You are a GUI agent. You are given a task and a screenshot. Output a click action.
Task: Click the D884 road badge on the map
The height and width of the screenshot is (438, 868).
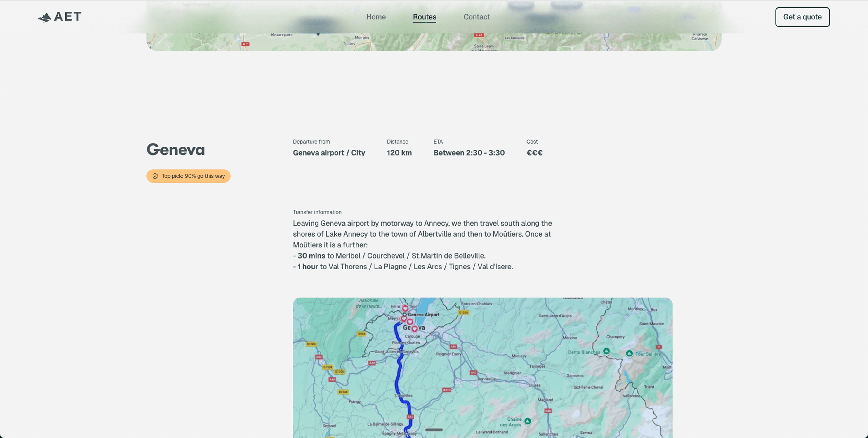point(362,334)
